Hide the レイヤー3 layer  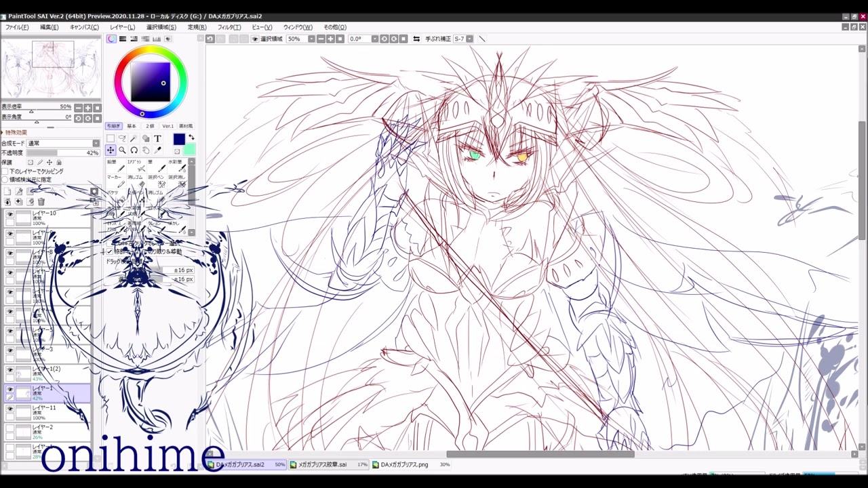tap(9, 350)
